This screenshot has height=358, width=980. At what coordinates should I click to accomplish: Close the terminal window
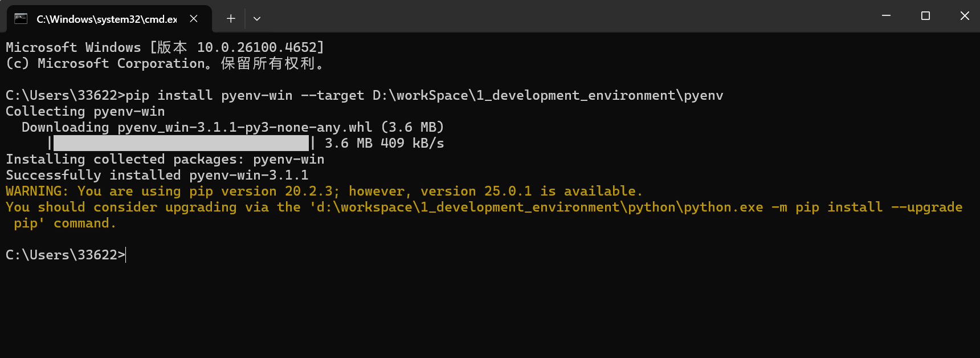click(x=964, y=16)
